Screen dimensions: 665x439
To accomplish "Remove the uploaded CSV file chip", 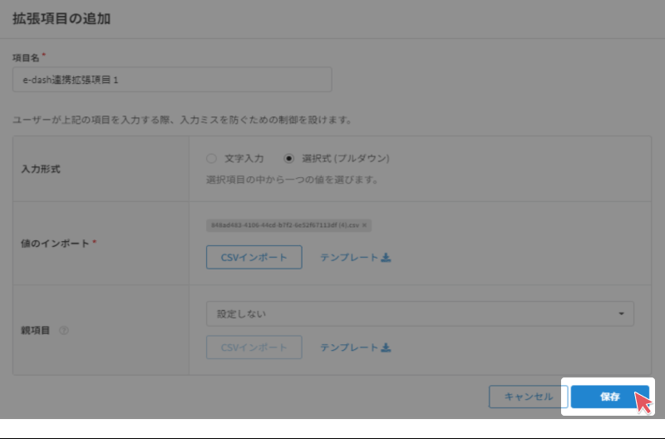I will click(365, 226).
